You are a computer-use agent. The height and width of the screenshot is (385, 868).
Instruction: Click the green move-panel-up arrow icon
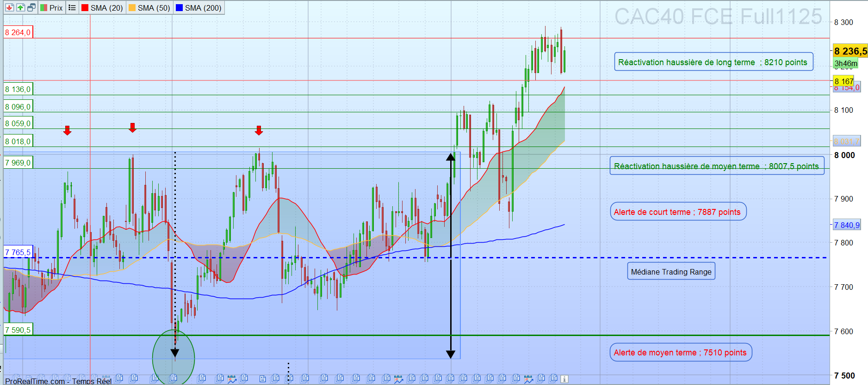(x=20, y=8)
